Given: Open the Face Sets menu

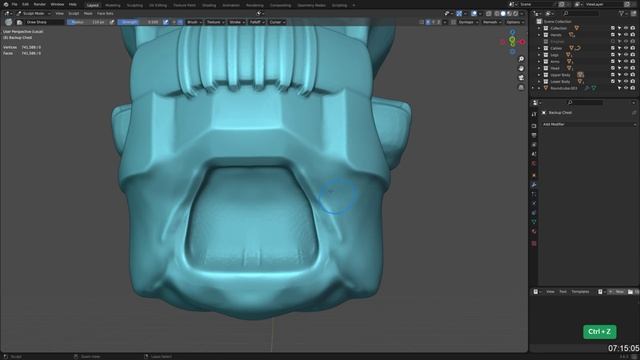Looking at the screenshot, I should (105, 13).
